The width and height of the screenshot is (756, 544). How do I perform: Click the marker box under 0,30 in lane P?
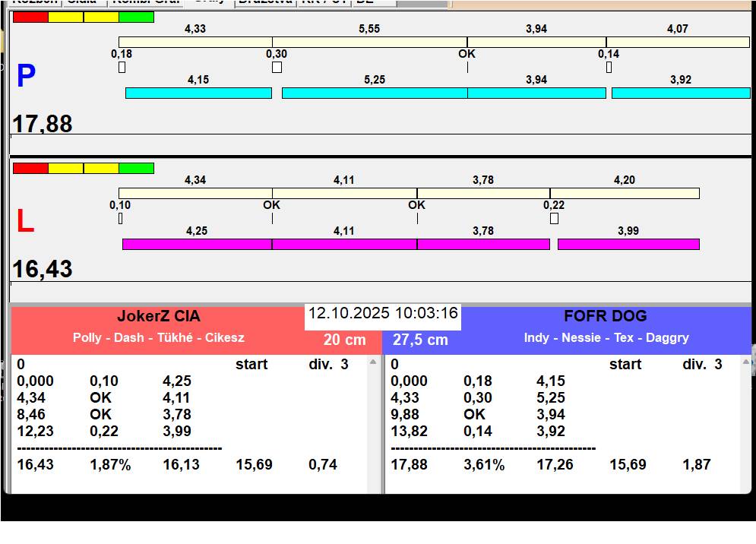point(277,67)
